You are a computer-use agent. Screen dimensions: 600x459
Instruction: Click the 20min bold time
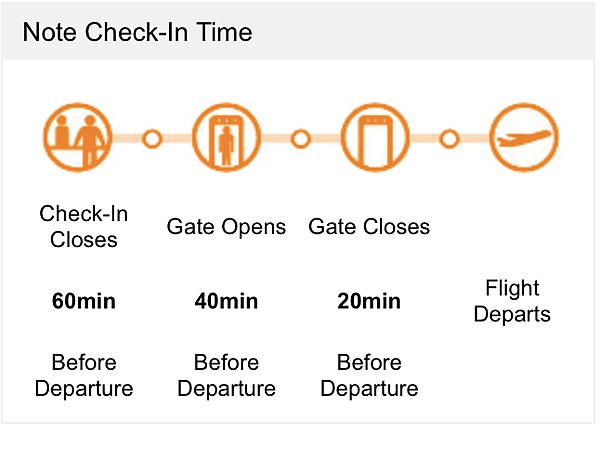[369, 301]
